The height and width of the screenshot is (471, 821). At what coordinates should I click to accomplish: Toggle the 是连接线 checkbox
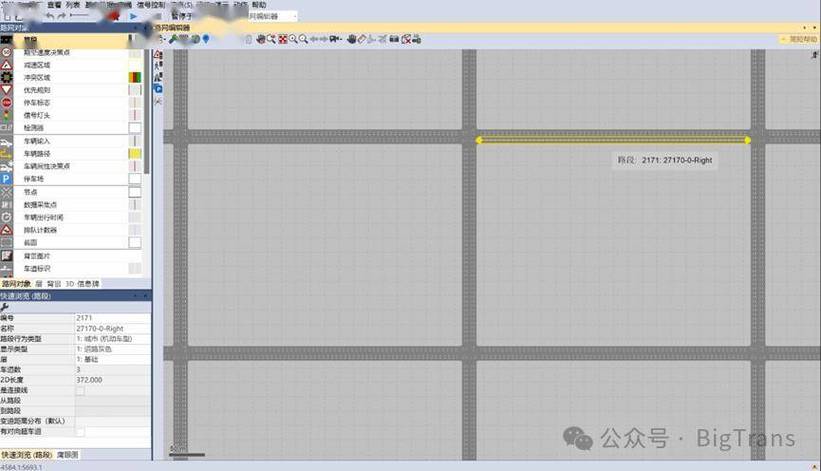(x=81, y=390)
